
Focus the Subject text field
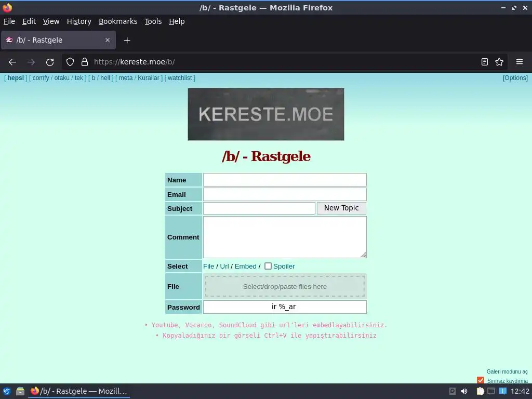(x=259, y=208)
